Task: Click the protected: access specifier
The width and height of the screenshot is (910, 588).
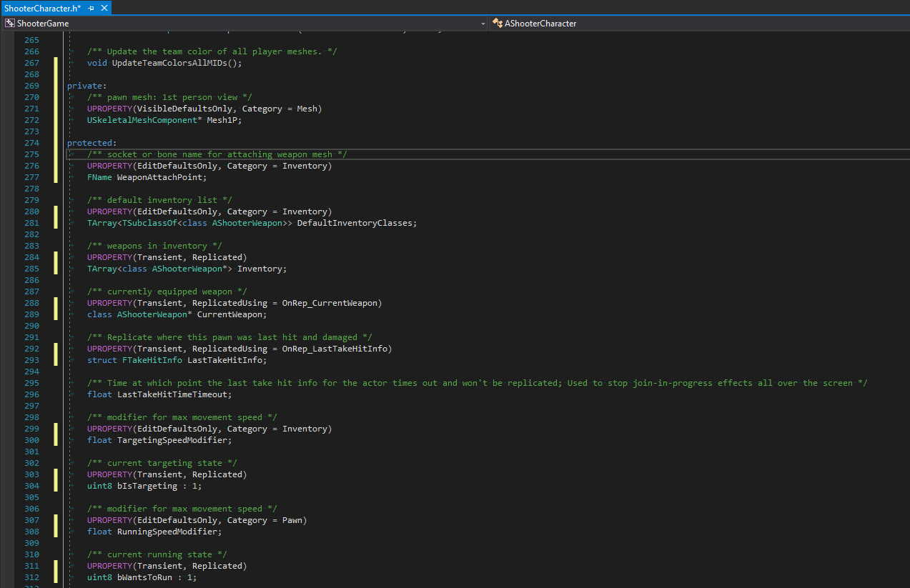Action: [92, 143]
